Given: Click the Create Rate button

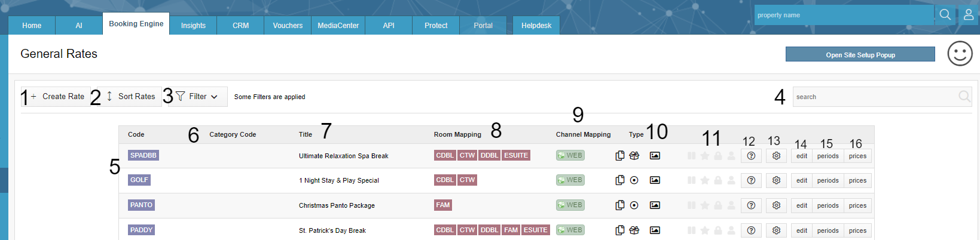Looking at the screenshot, I should pyautogui.click(x=57, y=97).
